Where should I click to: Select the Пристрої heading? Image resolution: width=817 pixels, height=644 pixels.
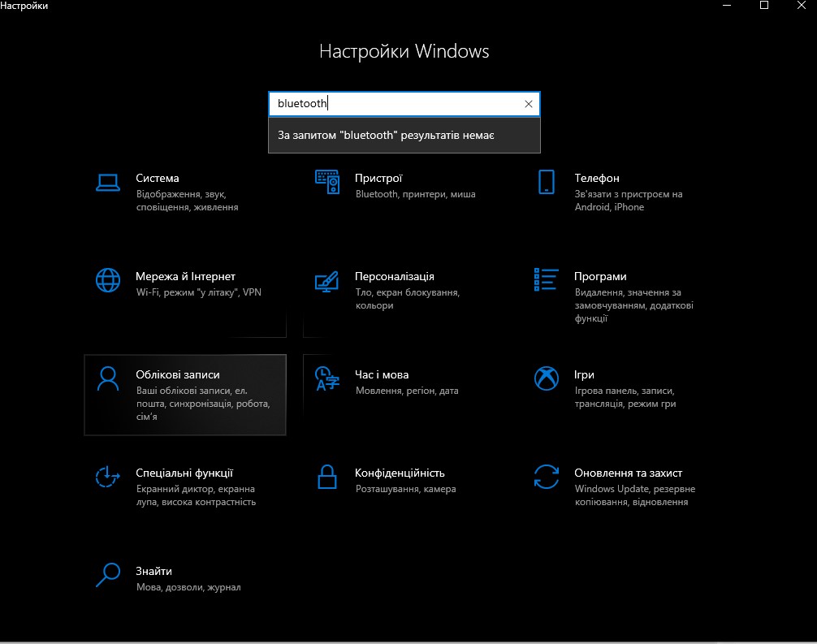378,178
